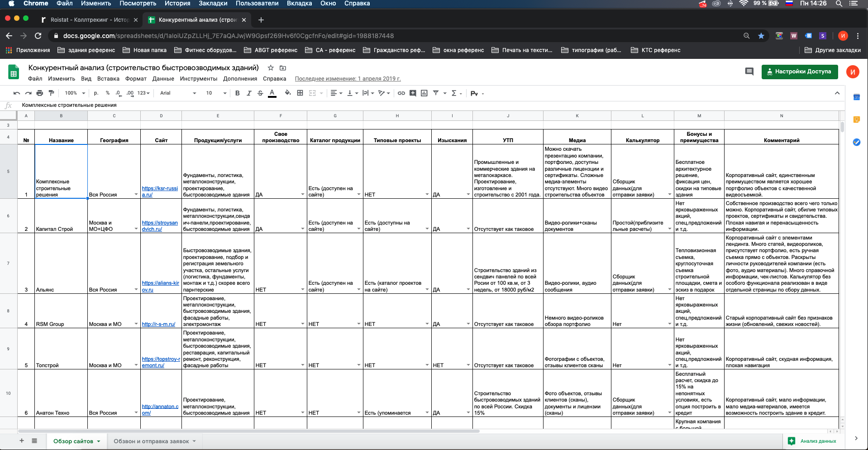Open the topstroy-remont.ru link
The height and width of the screenshot is (450, 868).
(161, 362)
